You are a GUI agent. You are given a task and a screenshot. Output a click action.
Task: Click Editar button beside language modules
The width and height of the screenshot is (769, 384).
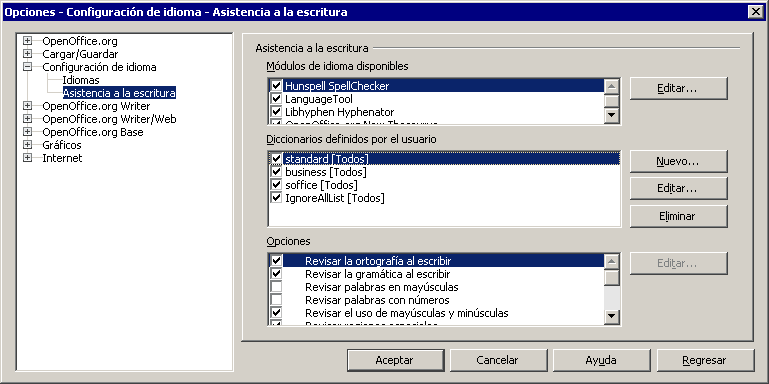678,88
